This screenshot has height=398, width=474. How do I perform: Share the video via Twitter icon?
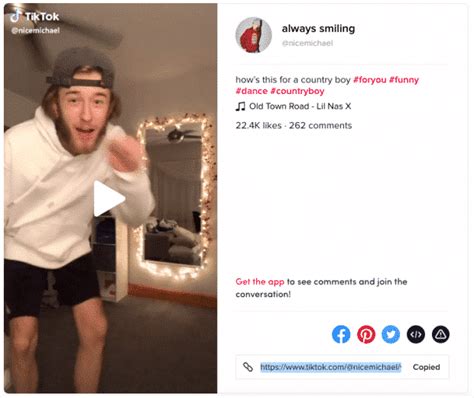pyautogui.click(x=391, y=334)
